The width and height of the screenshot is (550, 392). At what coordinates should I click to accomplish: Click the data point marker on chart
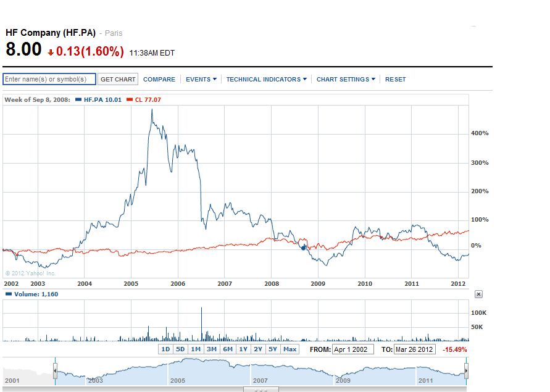pos(304,248)
